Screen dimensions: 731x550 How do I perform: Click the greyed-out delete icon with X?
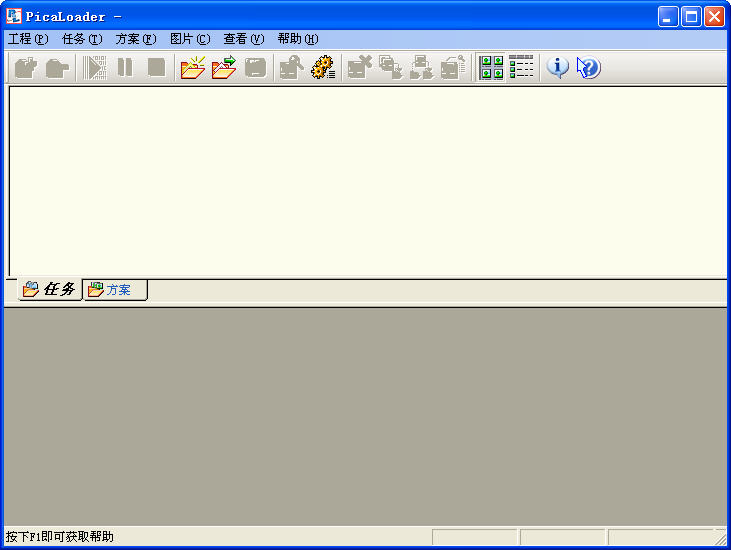pyautogui.click(x=359, y=68)
